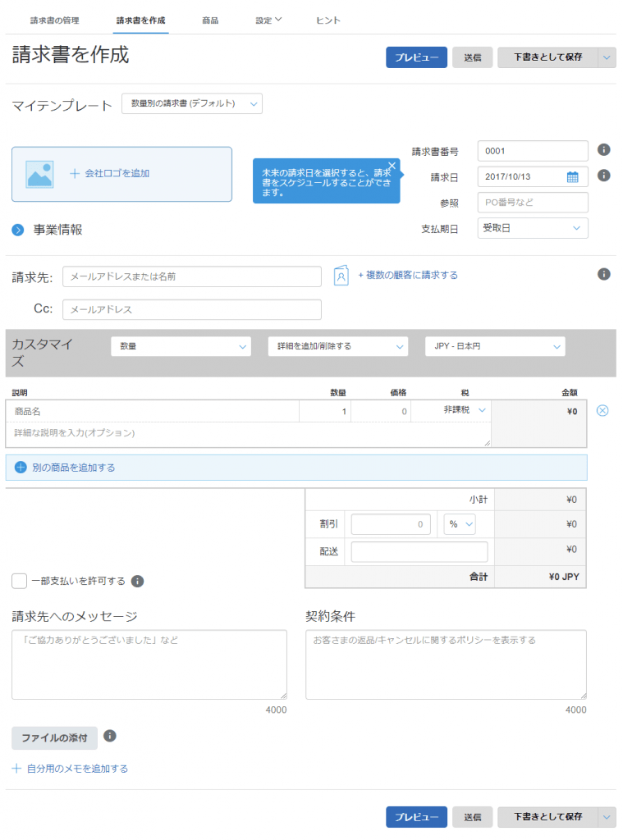This screenshot has height=840, width=623.
Task: Click bottom 下書きとして保存 button
Action: pos(548,817)
